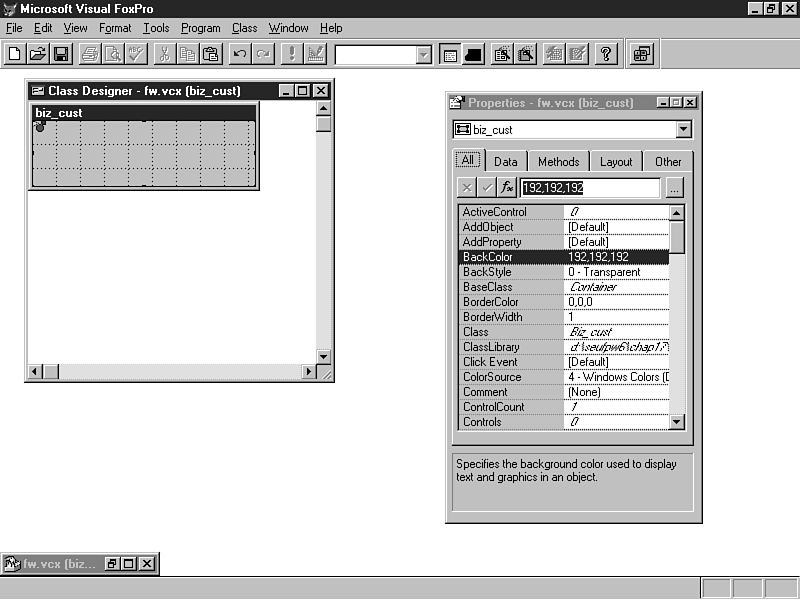800x600 pixels.
Task: Click the New file toolbar icon
Action: 15,54
